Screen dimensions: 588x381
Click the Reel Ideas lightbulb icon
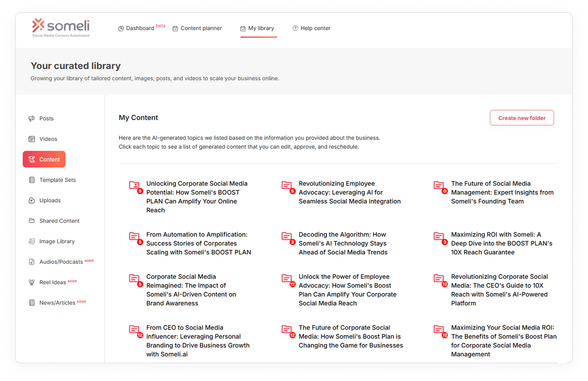32,282
